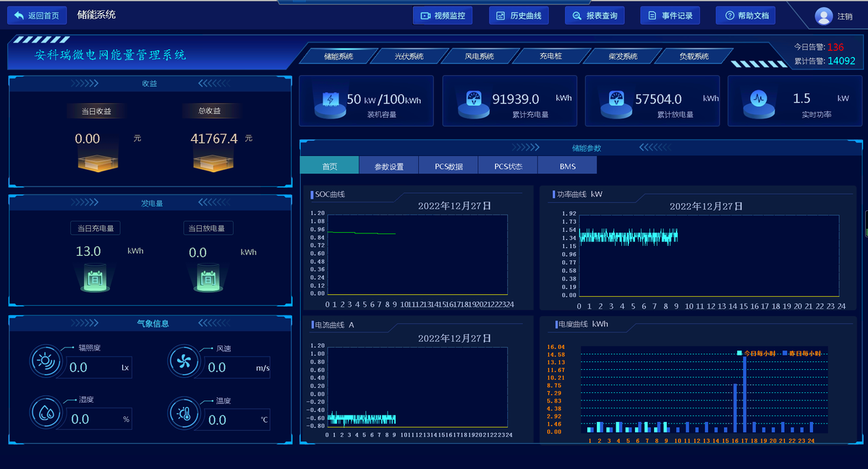The image size is (868, 469).
Task: Open 视频监控 video monitoring
Action: point(442,15)
